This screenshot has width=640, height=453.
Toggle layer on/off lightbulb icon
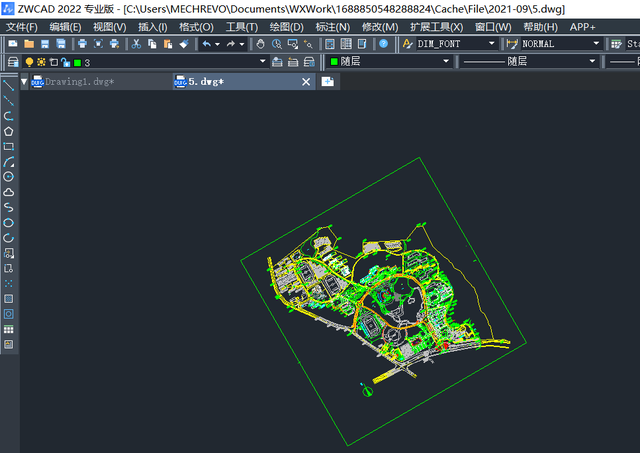[29, 62]
